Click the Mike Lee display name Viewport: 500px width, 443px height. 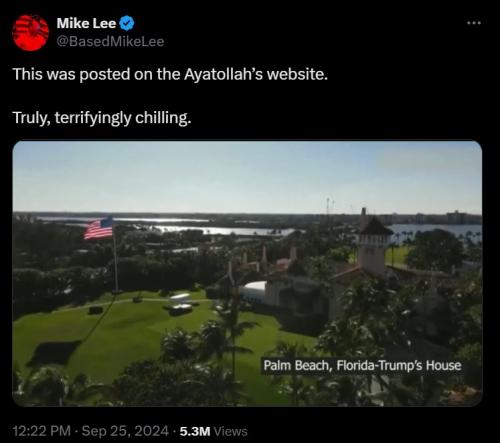pyautogui.click(x=86, y=23)
